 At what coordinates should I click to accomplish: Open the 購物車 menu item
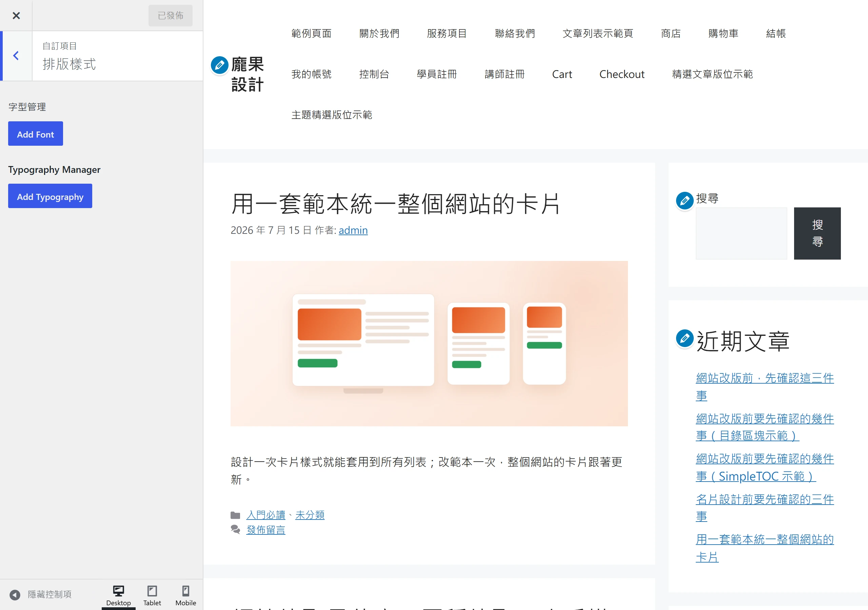723,34
